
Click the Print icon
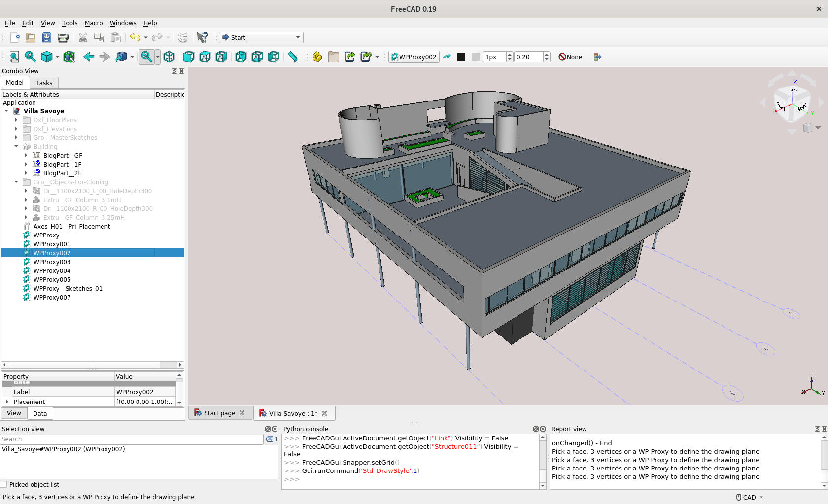tap(63, 37)
